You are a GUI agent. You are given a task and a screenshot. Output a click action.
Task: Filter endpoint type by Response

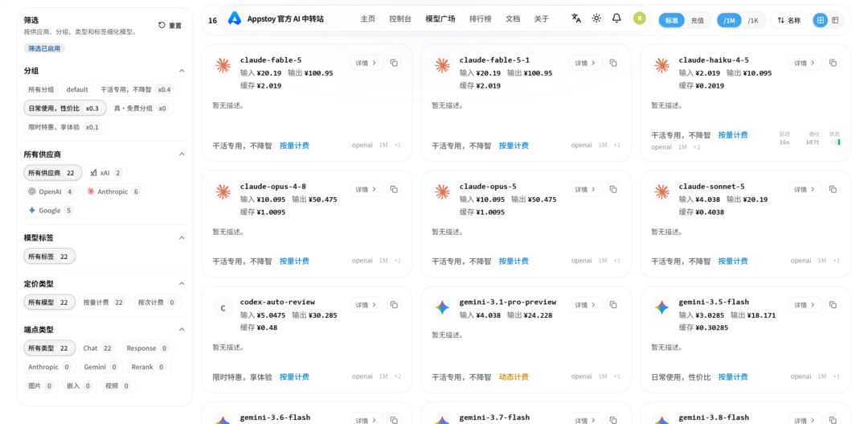point(148,348)
